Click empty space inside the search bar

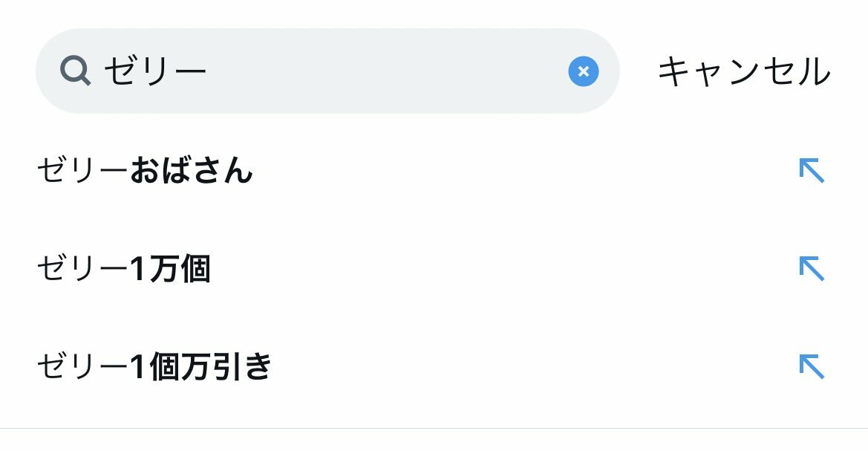386,71
